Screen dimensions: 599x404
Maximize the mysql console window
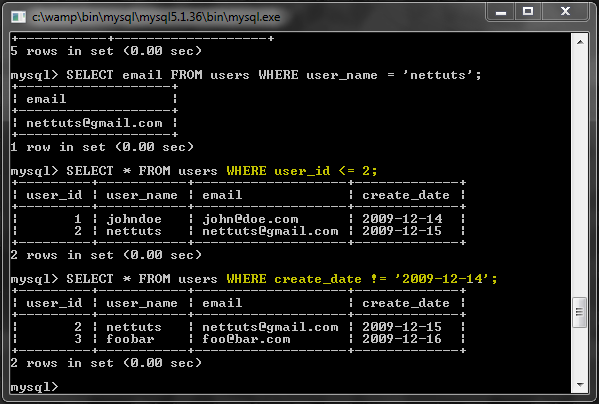point(528,12)
